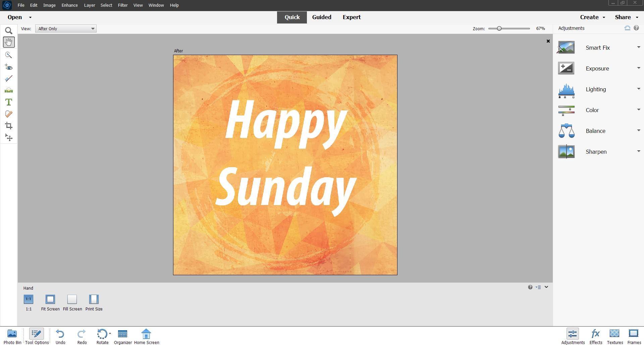644x345 pixels.
Task: Toggle the Photo Bin panel
Action: point(12,336)
